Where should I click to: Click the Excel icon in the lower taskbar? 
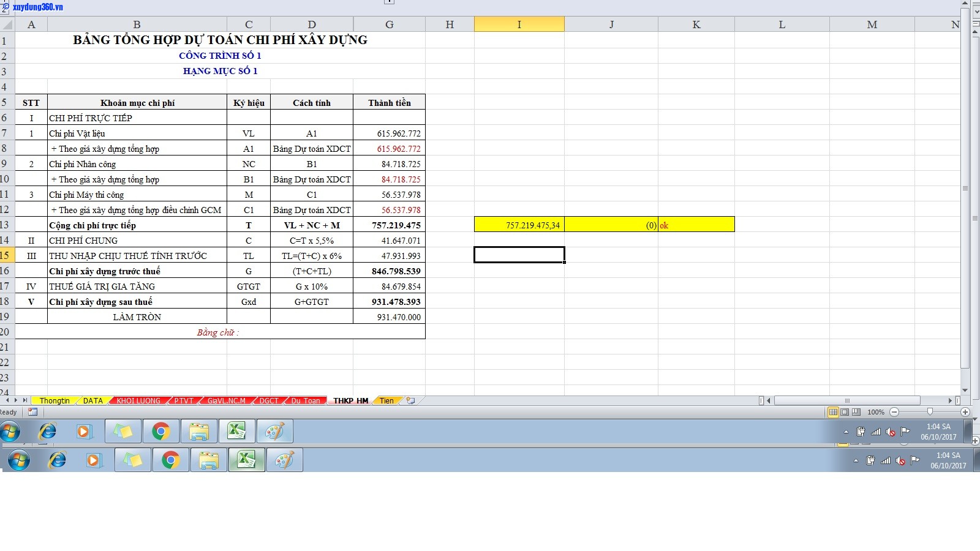[x=247, y=460]
